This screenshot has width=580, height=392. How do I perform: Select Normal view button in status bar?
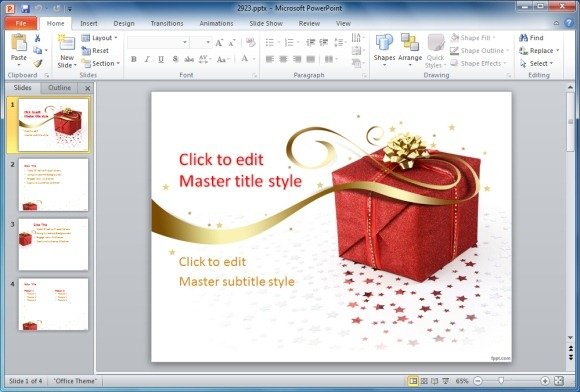pos(413,381)
